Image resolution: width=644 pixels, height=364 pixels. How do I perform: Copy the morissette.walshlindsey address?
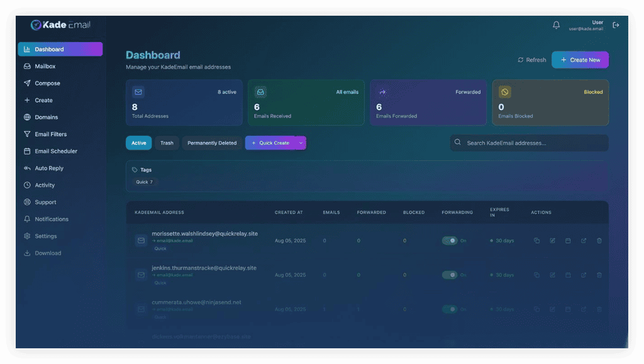tap(537, 241)
